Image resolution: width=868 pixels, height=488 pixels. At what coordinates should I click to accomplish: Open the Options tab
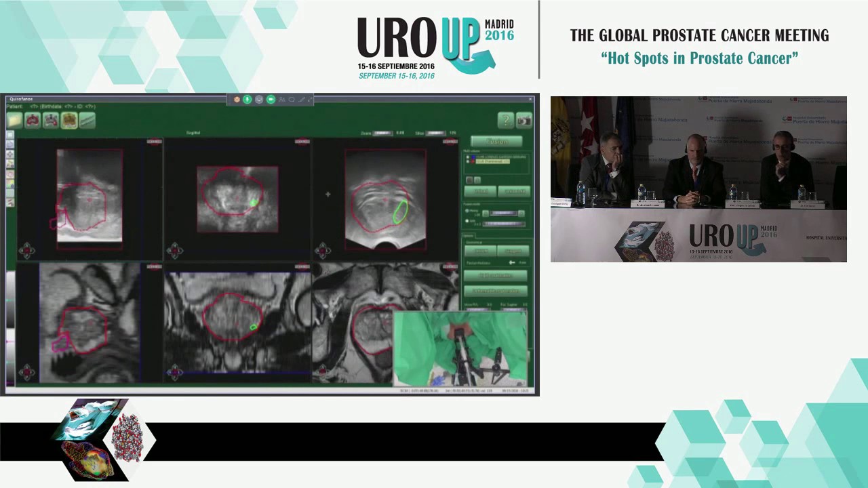click(x=468, y=235)
